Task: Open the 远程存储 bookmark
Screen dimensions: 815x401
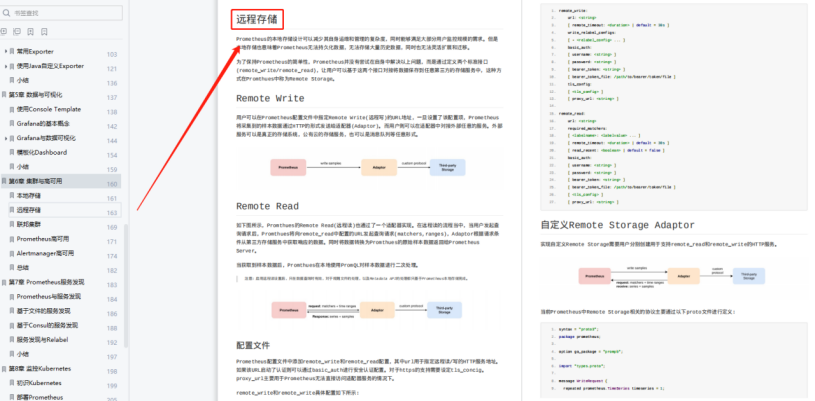Action: 29,210
